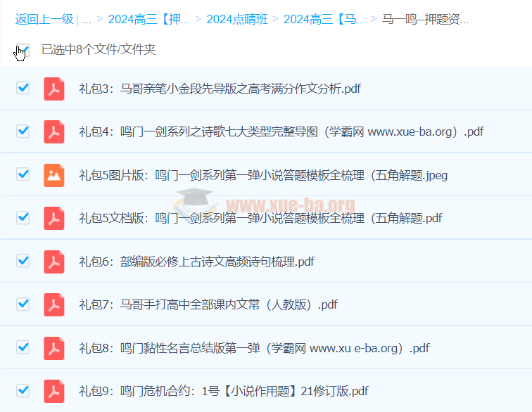Click the image file icon for 礼包5图片版
Image resolution: width=532 pixels, height=412 pixels.
[x=54, y=175]
